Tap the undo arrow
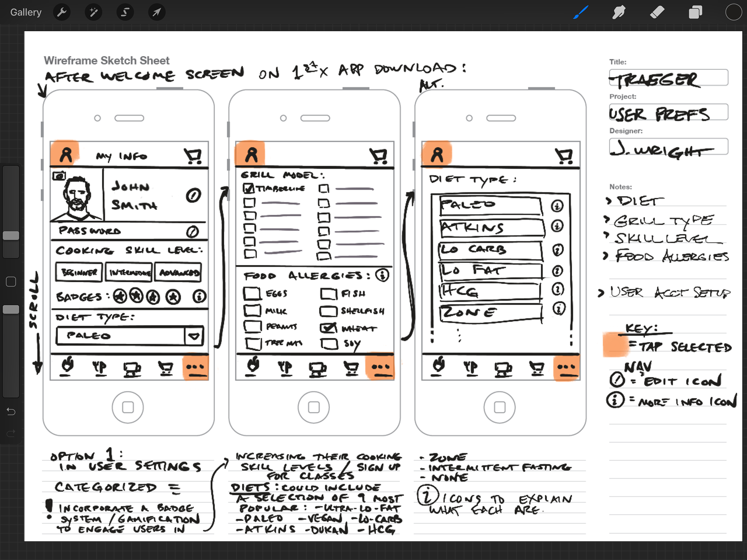Image resolution: width=747 pixels, height=560 pixels. click(x=11, y=411)
